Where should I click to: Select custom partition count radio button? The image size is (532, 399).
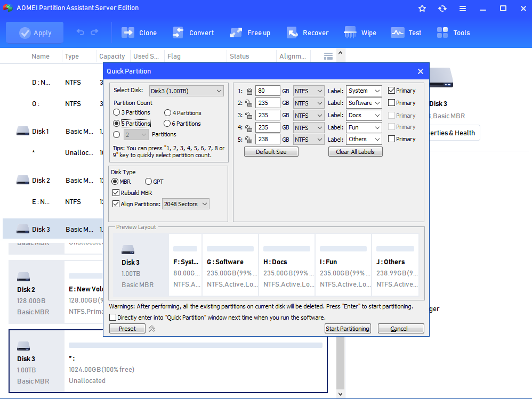point(117,135)
